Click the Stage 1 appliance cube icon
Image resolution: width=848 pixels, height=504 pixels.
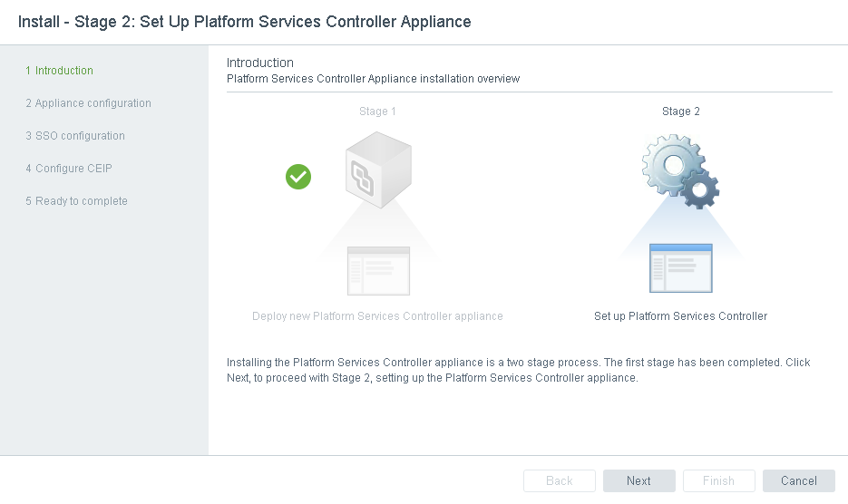[378, 170]
